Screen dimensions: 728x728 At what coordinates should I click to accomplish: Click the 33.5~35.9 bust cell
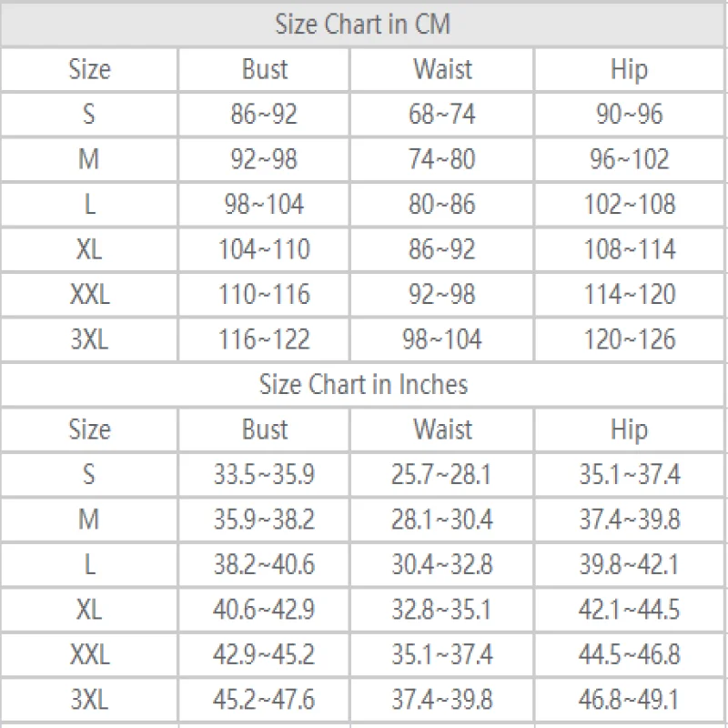[x=264, y=475]
